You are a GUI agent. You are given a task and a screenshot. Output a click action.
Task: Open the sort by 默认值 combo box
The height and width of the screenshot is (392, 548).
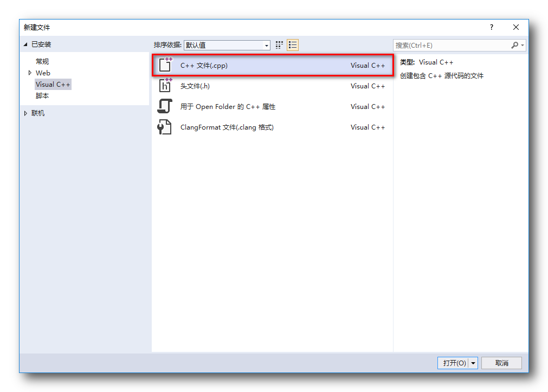(x=227, y=45)
